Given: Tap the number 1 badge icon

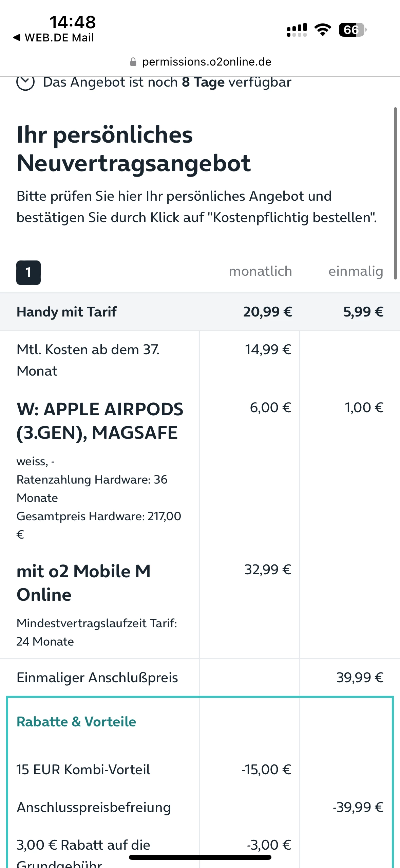Looking at the screenshot, I should click(28, 272).
